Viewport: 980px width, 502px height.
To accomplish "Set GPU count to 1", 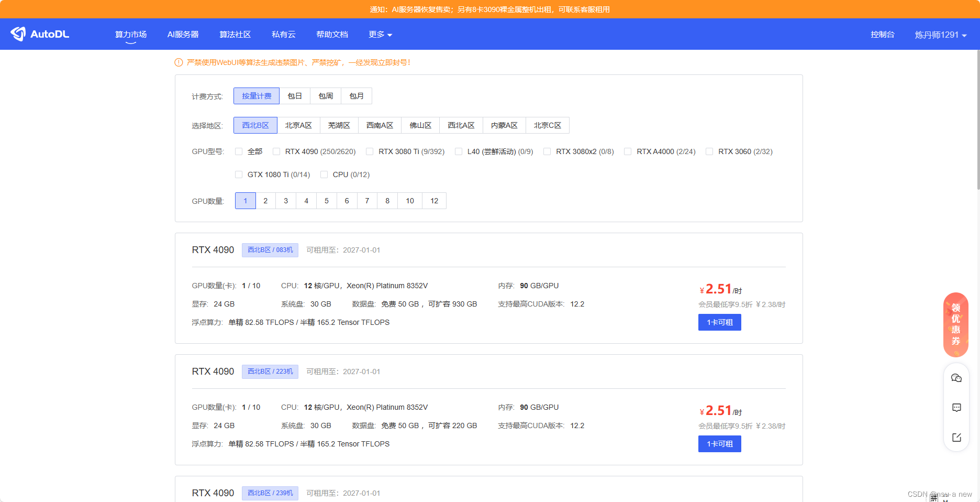I will coord(245,201).
